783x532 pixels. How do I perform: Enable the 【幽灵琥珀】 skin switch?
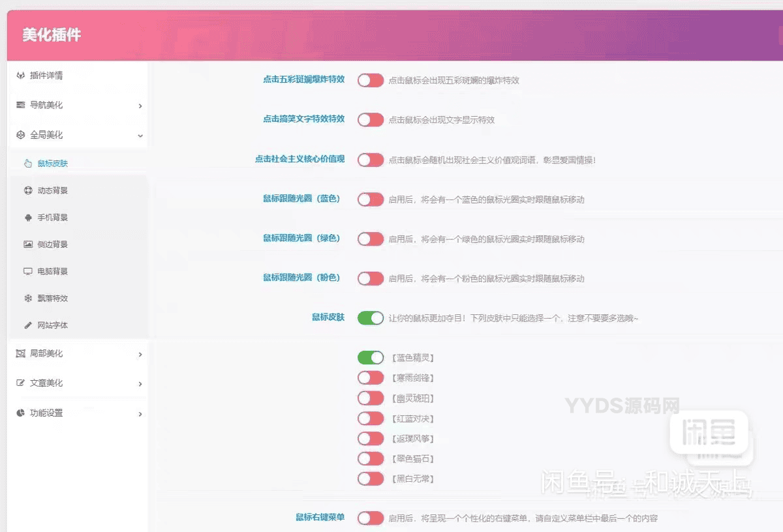371,398
